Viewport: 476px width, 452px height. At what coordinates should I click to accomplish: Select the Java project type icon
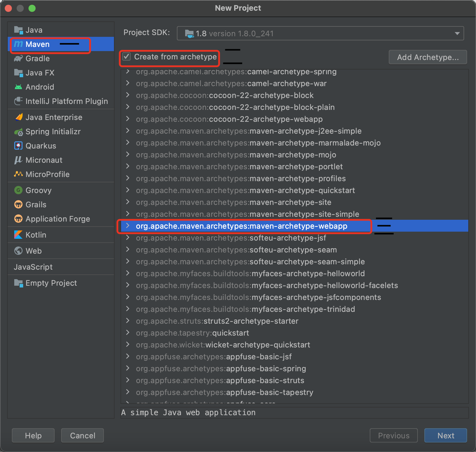(x=18, y=30)
